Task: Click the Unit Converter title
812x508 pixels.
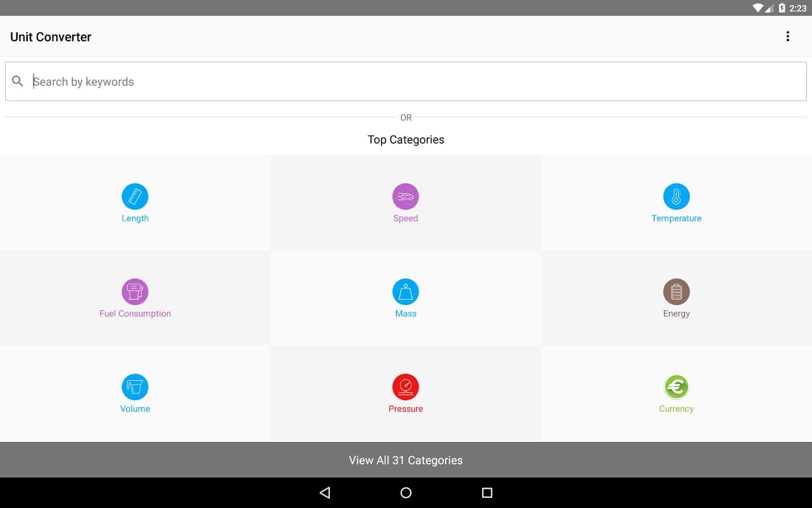Action: [51, 37]
